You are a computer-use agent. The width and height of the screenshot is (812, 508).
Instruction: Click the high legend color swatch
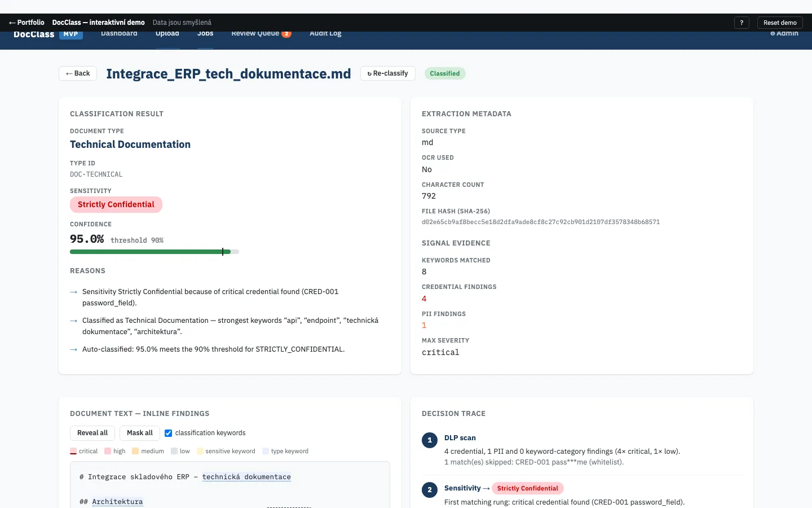click(x=108, y=451)
